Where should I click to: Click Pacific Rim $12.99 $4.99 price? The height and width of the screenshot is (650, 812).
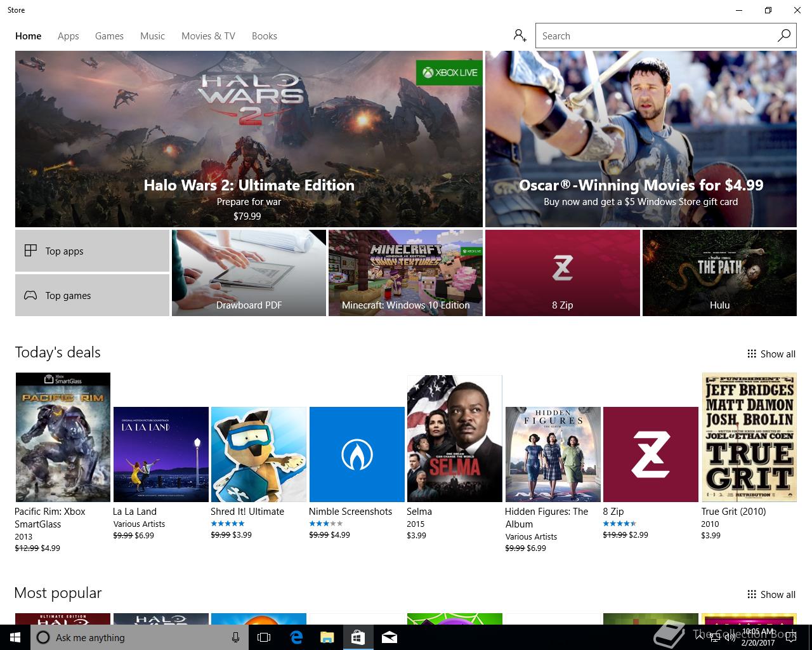point(37,548)
